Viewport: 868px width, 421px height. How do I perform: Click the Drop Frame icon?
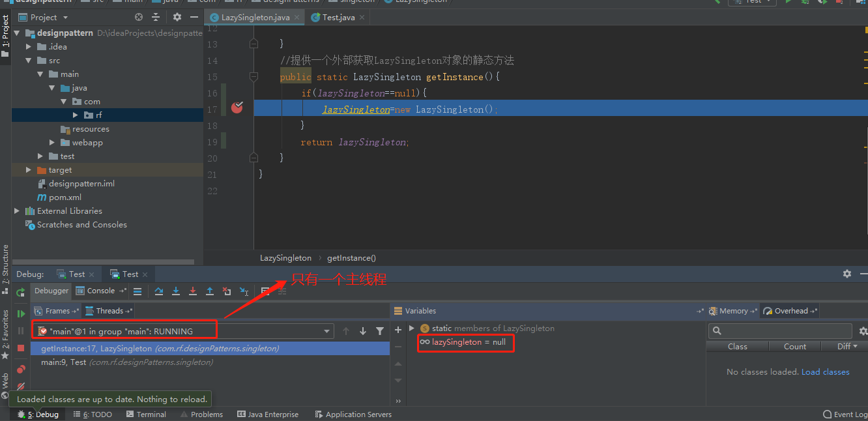(x=227, y=291)
